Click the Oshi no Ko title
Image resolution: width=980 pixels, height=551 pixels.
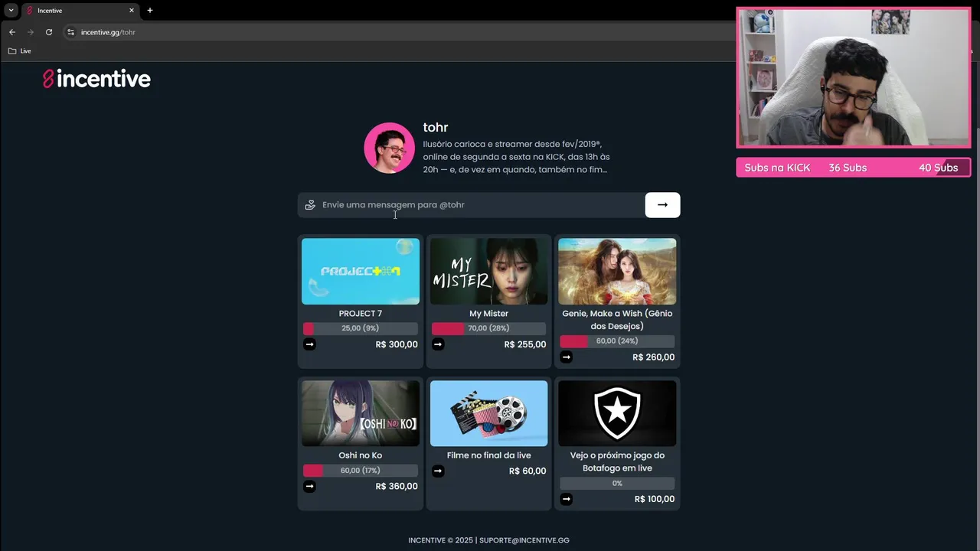click(x=361, y=455)
